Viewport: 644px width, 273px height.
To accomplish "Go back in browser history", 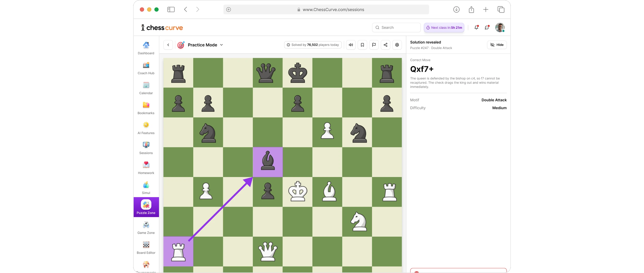I will point(186,10).
